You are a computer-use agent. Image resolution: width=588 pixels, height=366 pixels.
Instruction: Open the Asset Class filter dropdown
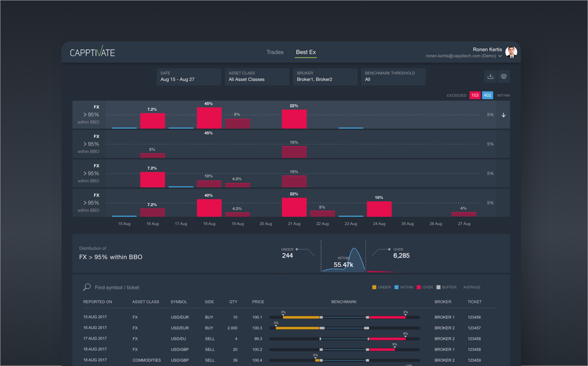257,77
